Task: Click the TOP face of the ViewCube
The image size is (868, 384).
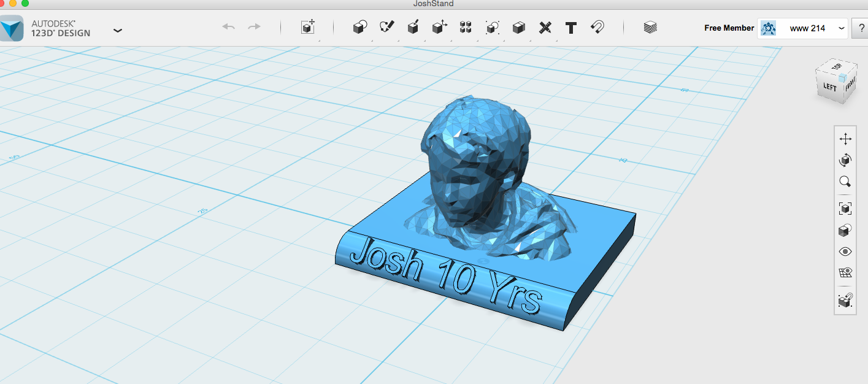Action: (835, 66)
